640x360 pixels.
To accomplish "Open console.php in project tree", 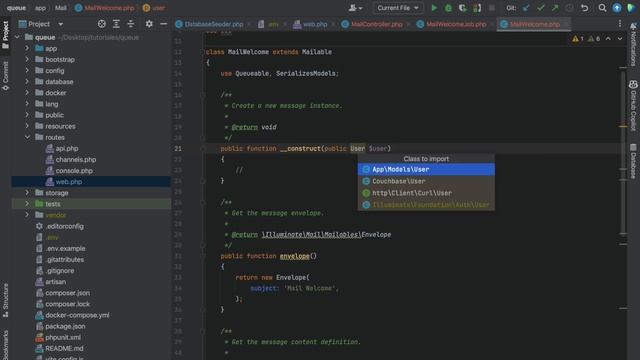I will (74, 171).
